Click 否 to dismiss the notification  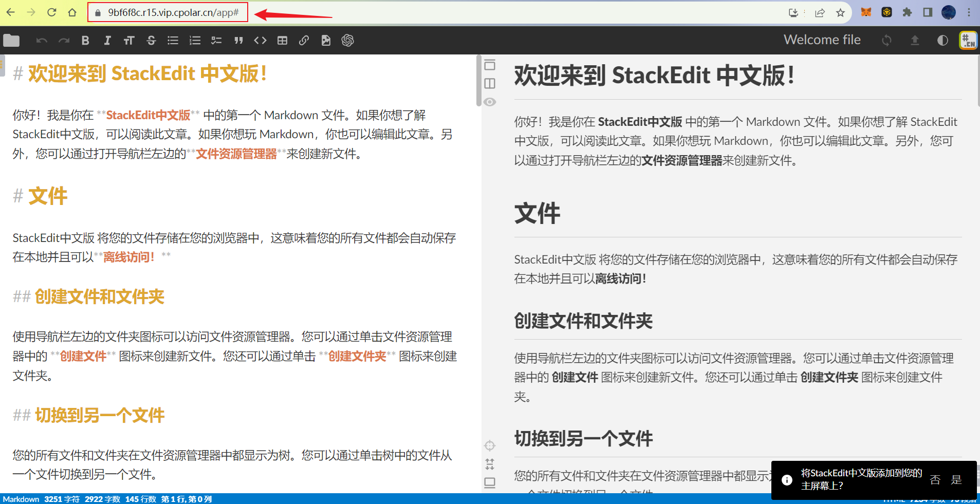tap(935, 480)
